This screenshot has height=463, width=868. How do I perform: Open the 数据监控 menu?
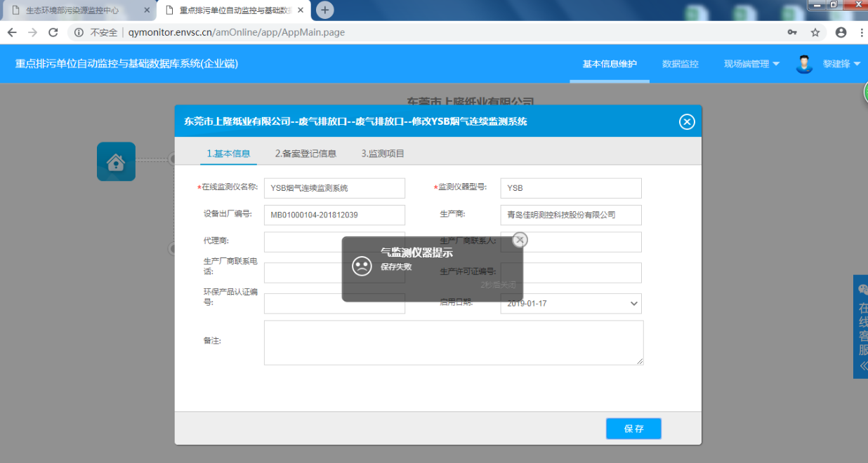coord(680,64)
